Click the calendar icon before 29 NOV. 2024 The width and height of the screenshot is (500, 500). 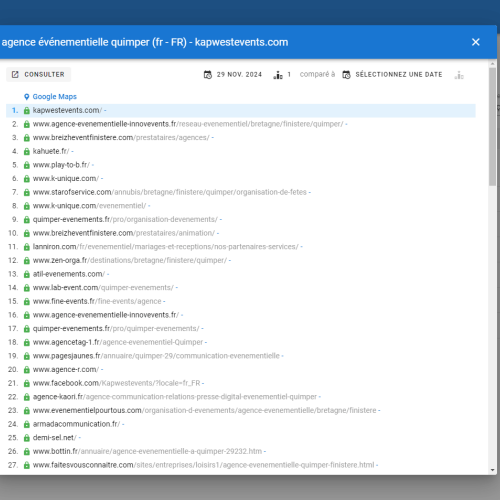[x=208, y=75]
